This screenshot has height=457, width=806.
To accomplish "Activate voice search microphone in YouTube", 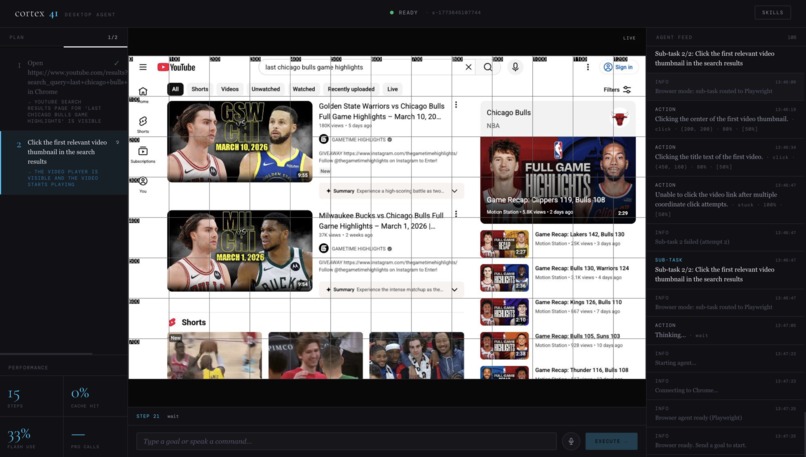I will point(515,67).
